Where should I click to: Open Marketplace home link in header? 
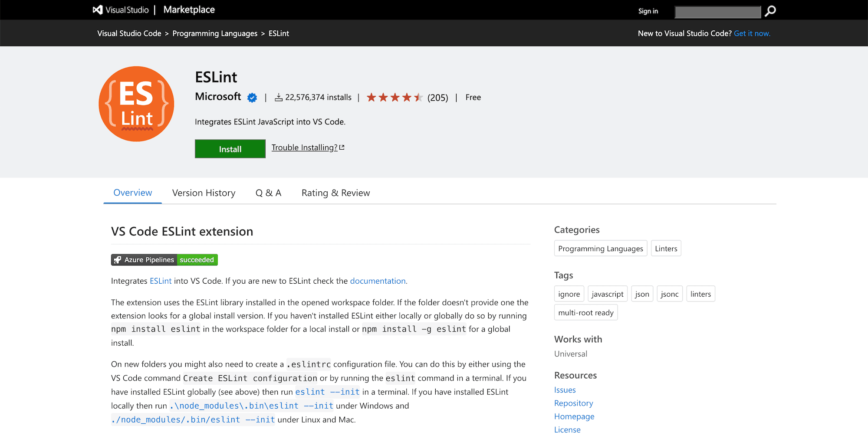(189, 10)
